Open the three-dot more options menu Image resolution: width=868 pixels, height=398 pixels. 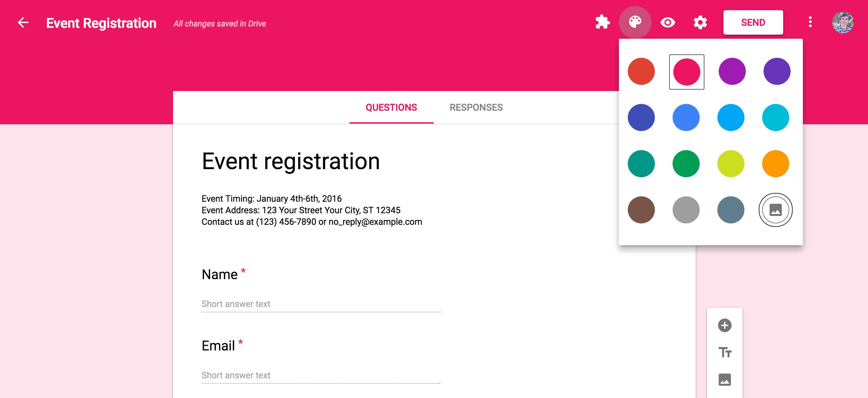pos(810,22)
